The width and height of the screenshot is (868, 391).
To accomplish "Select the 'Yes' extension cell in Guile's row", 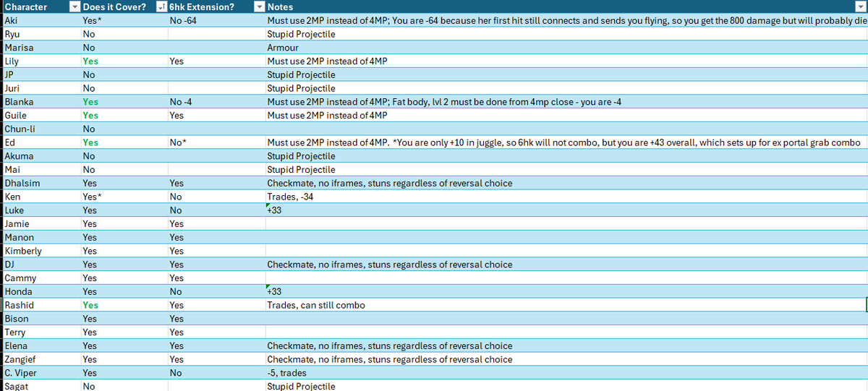I will (x=216, y=115).
